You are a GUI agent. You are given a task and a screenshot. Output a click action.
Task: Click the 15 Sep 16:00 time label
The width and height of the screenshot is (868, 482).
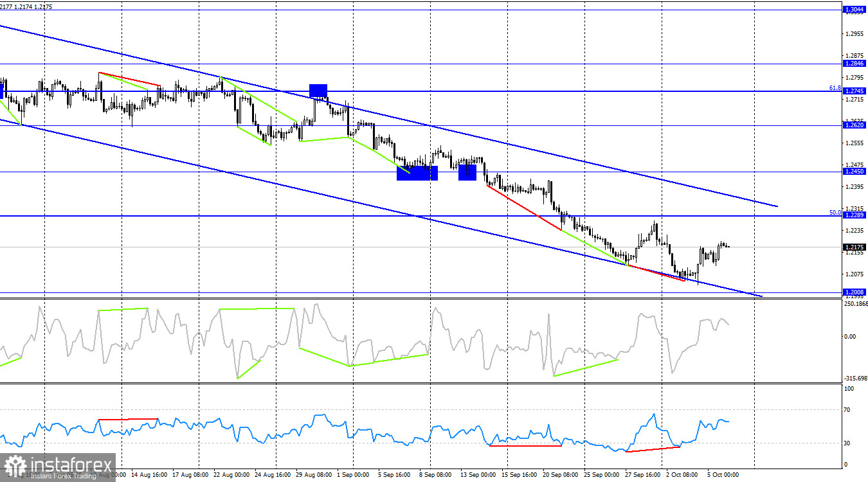pyautogui.click(x=521, y=475)
